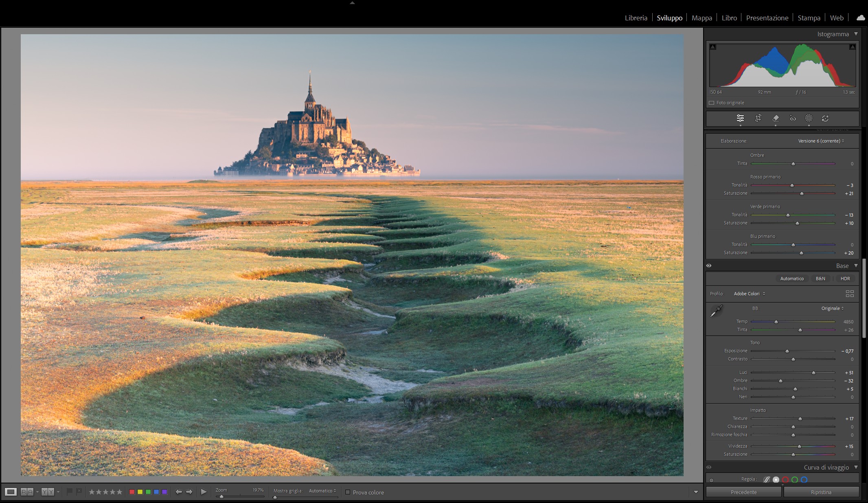Viewport: 868px width, 503px height.
Task: Select the parametric curve adjust icon
Action: coord(767,479)
